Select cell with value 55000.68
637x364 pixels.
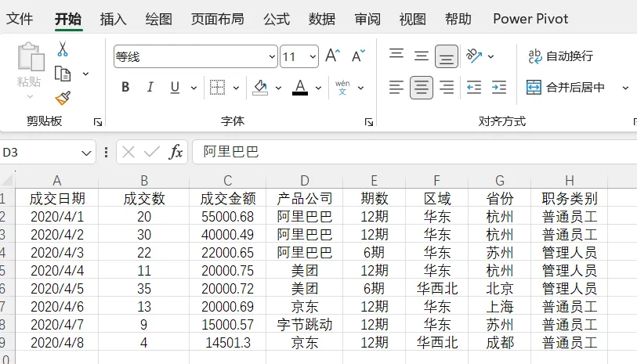(227, 217)
